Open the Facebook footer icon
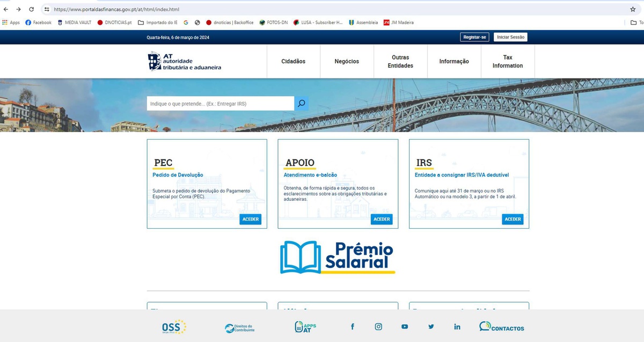This screenshot has width=644, height=342. click(352, 326)
